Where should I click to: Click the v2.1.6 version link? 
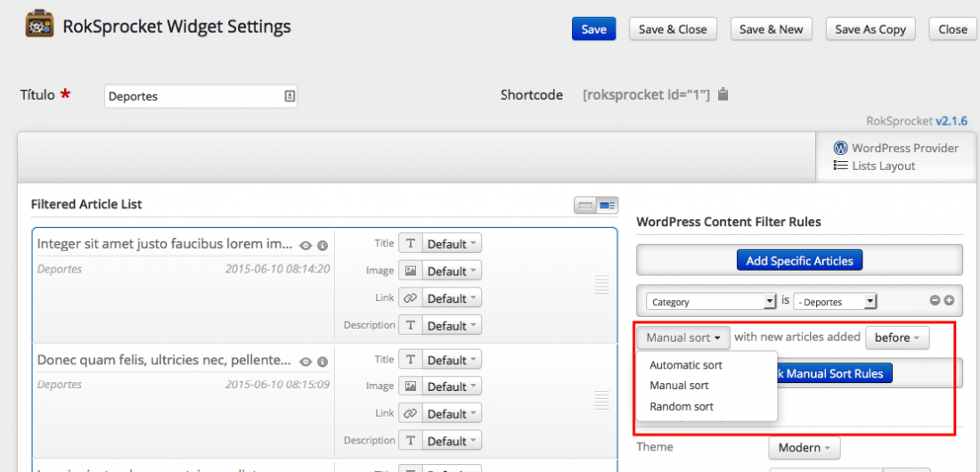coord(951,120)
